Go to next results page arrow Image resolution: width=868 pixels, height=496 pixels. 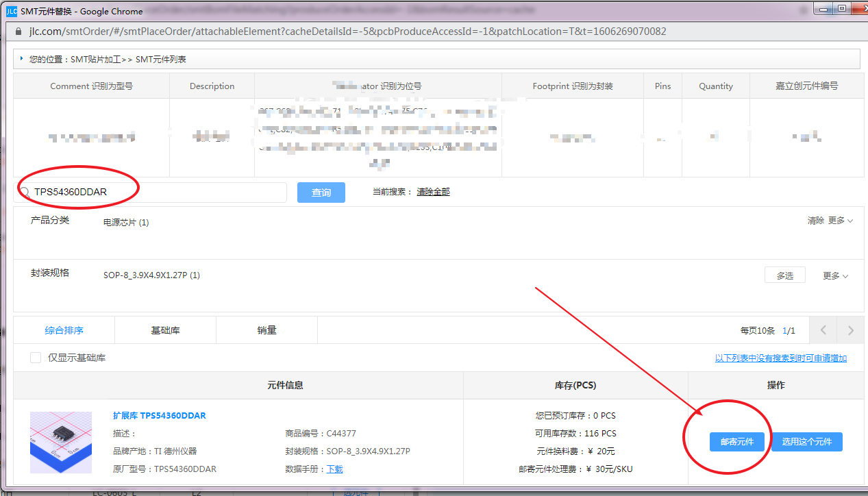850,330
